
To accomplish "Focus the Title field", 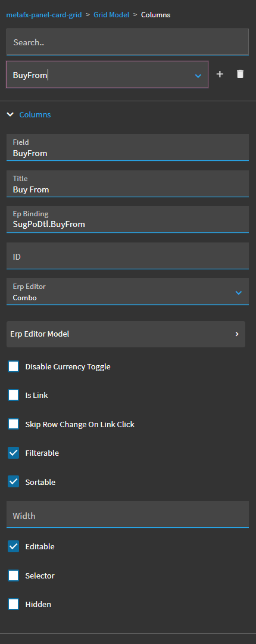I will click(x=127, y=184).
